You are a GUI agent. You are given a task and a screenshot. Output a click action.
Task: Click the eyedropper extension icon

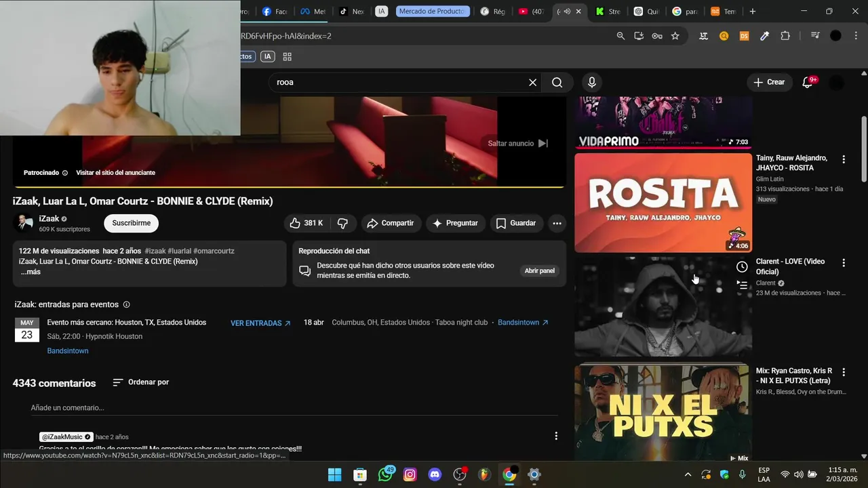[765, 36]
